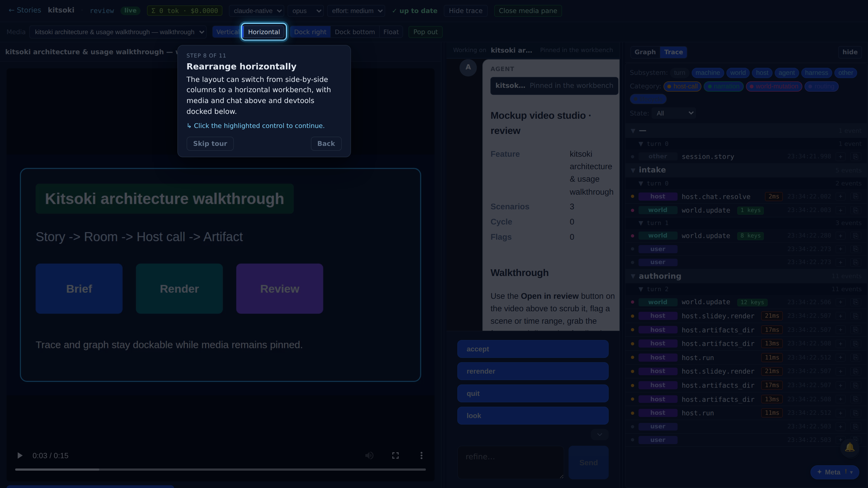Viewport: 868px width, 488px height.
Task: Open the Media walkthrough selector dropdown
Action: [x=118, y=32]
